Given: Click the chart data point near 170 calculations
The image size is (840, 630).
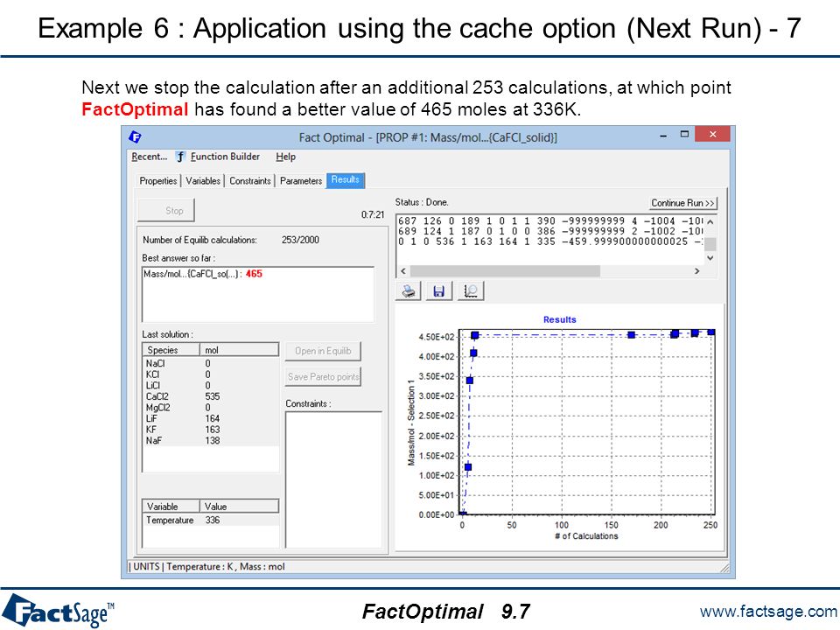Looking at the screenshot, I should tap(631, 335).
